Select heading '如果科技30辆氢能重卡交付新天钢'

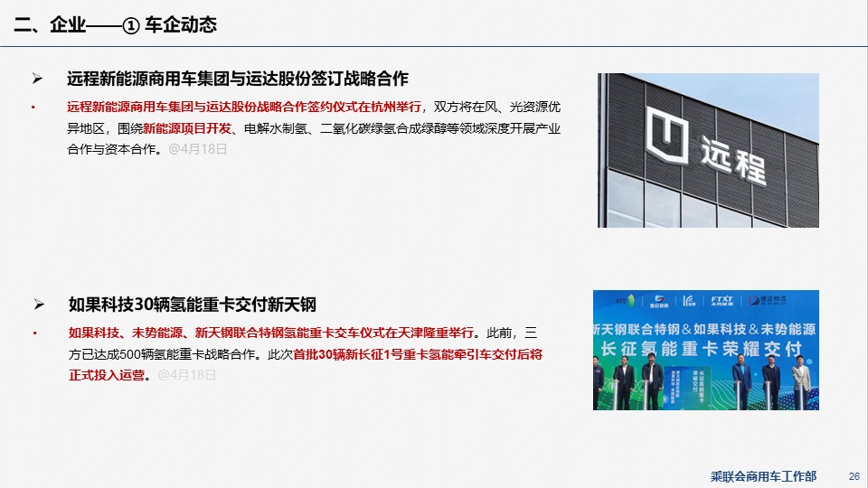[192, 305]
